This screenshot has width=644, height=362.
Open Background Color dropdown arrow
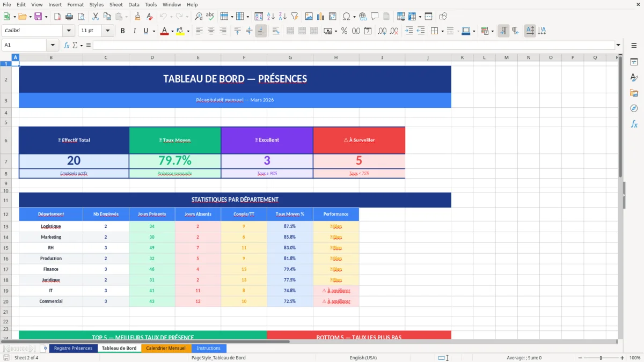(188, 31)
